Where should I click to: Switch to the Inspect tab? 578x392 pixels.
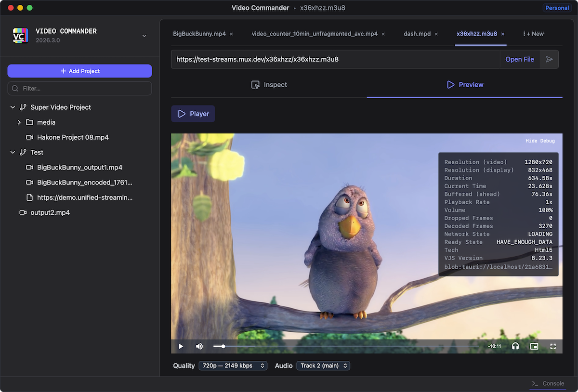(x=269, y=85)
